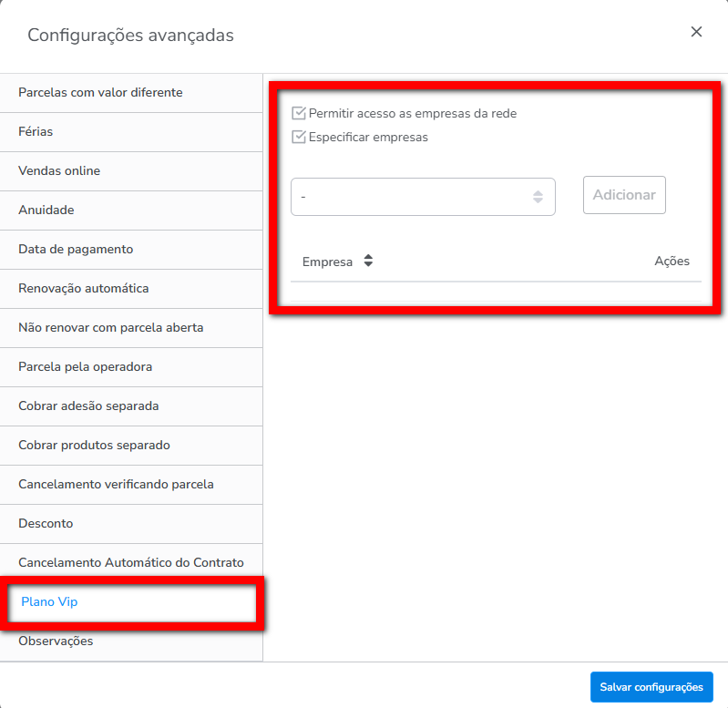Viewport: 728px width, 708px height.
Task: Save settings with Salvar configurações
Action: pos(651,687)
